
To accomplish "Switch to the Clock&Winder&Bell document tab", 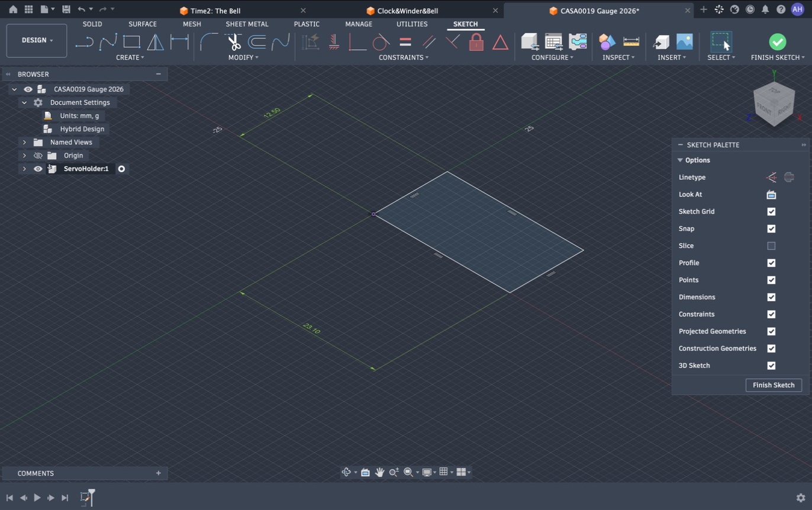I will (407, 11).
